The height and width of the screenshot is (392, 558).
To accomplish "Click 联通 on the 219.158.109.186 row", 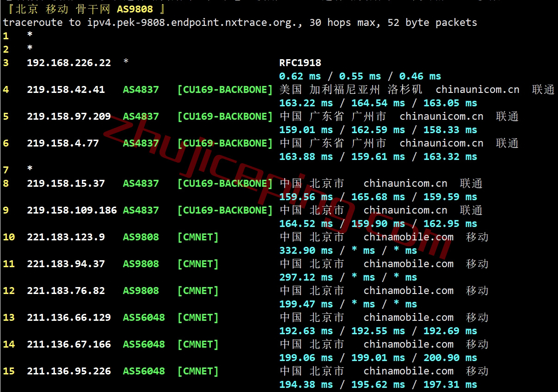I will (471, 210).
